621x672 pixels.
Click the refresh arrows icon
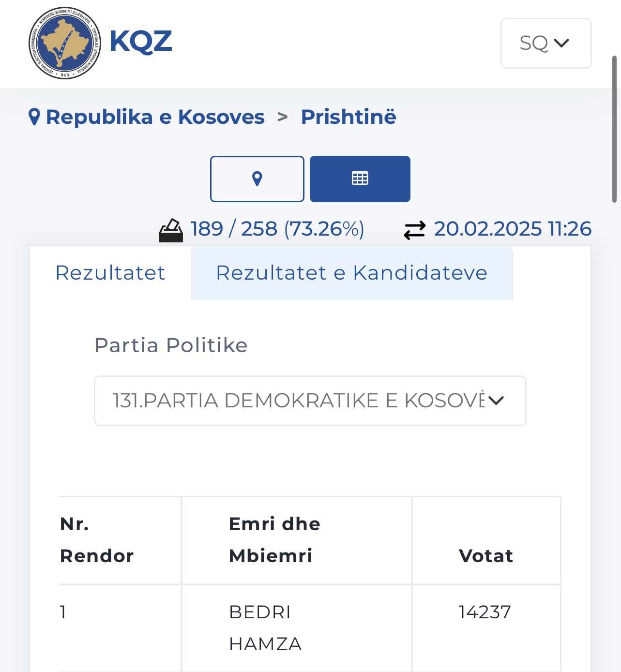coord(415,230)
